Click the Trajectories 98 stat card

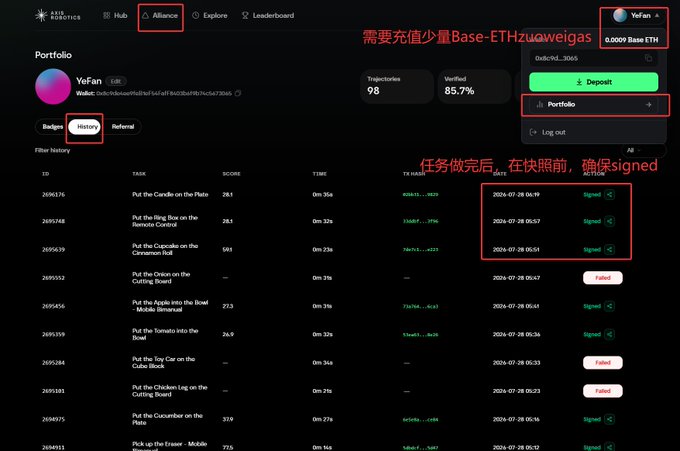[x=397, y=86]
